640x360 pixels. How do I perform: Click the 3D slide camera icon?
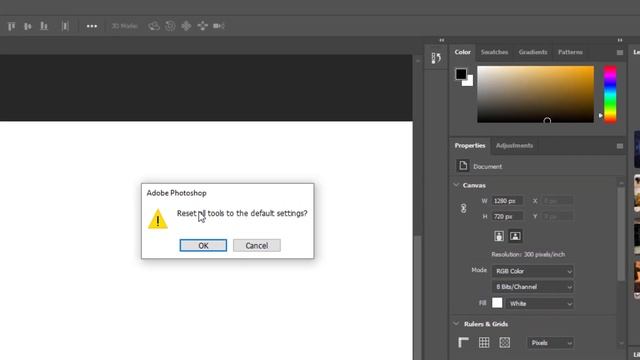point(202,26)
